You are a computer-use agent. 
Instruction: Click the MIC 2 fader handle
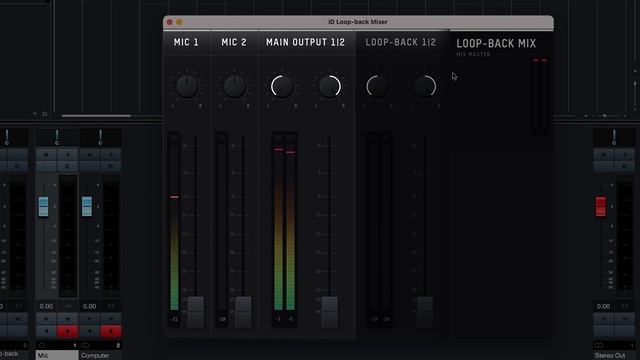point(243,312)
